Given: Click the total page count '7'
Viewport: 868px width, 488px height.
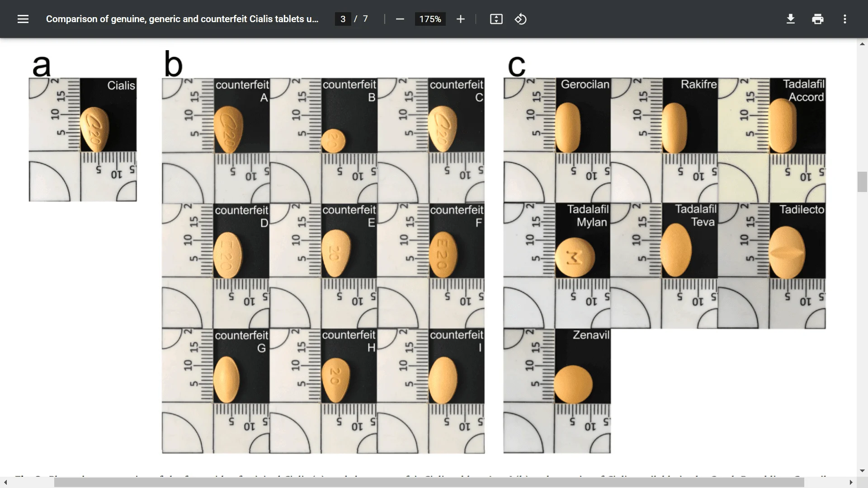Looking at the screenshot, I should (x=365, y=19).
